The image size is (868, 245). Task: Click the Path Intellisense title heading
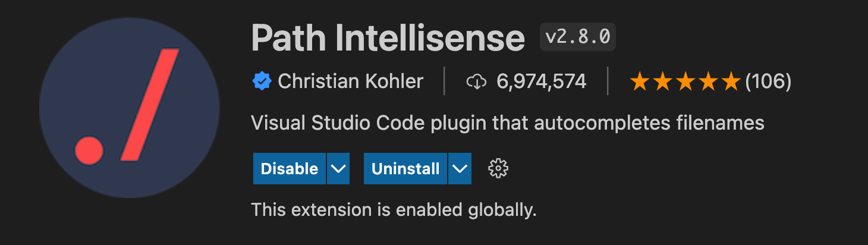(388, 39)
